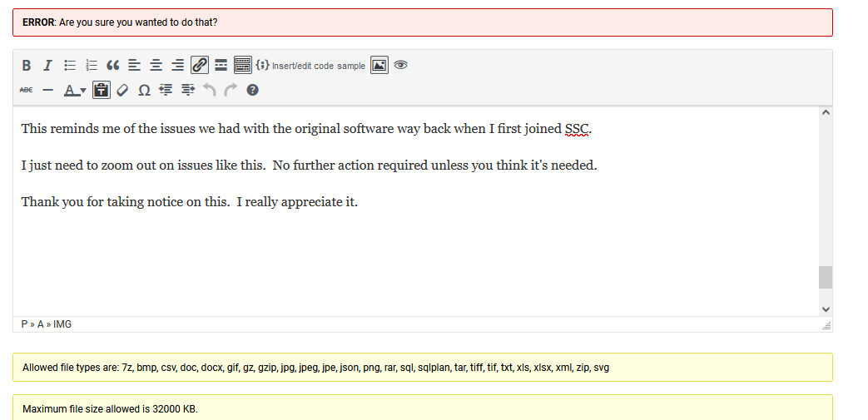Open the text color dropdown arrow
The height and width of the screenshot is (420, 868).
(x=83, y=90)
